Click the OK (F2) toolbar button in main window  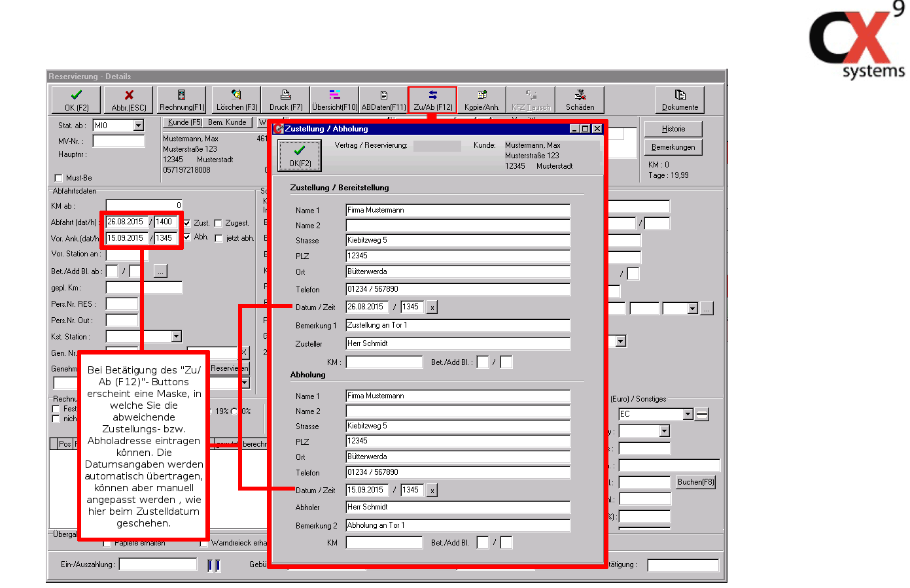[77, 100]
